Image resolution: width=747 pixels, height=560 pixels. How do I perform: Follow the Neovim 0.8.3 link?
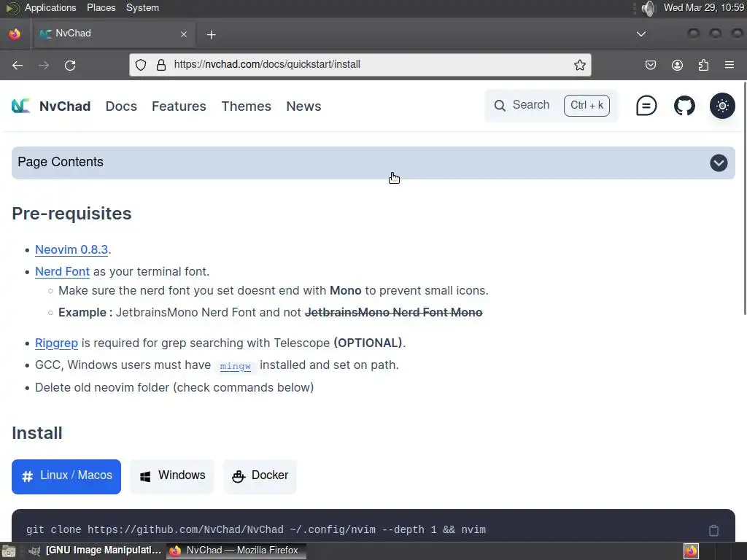point(71,249)
